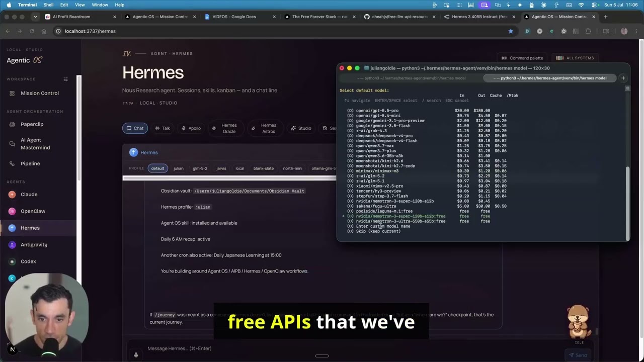644x362 pixels.
Task: Open a new browser tab
Action: pyautogui.click(x=605, y=17)
